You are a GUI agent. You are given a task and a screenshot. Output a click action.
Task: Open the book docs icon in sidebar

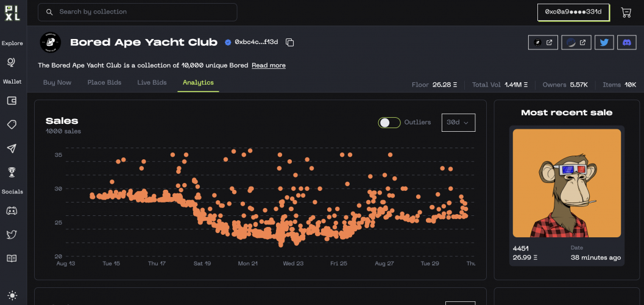pos(12,259)
